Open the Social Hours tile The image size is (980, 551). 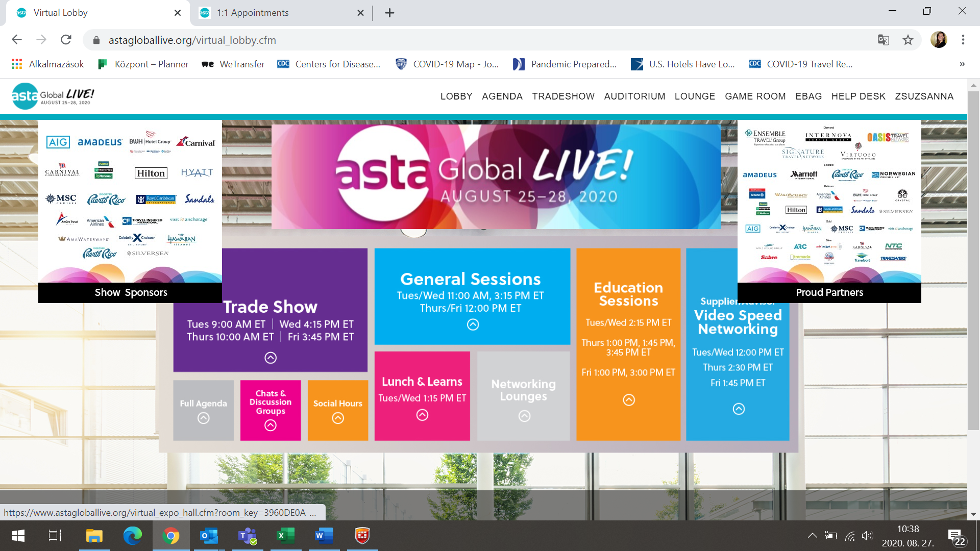(x=338, y=410)
